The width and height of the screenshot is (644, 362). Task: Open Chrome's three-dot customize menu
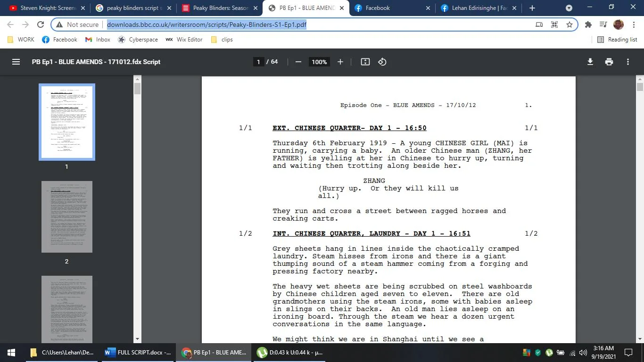click(634, 25)
